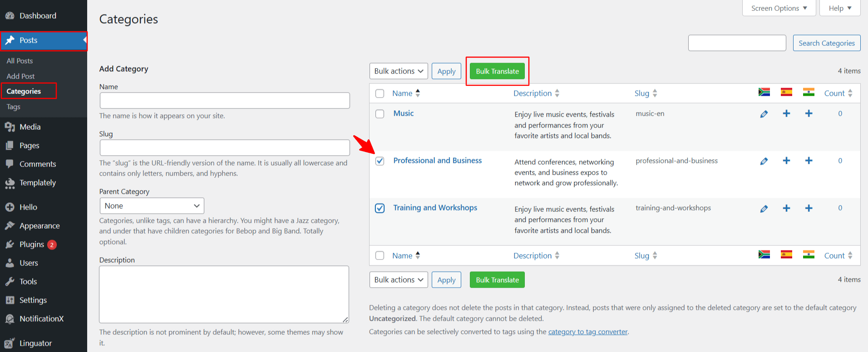Open the top Bulk actions dropdown

[398, 71]
